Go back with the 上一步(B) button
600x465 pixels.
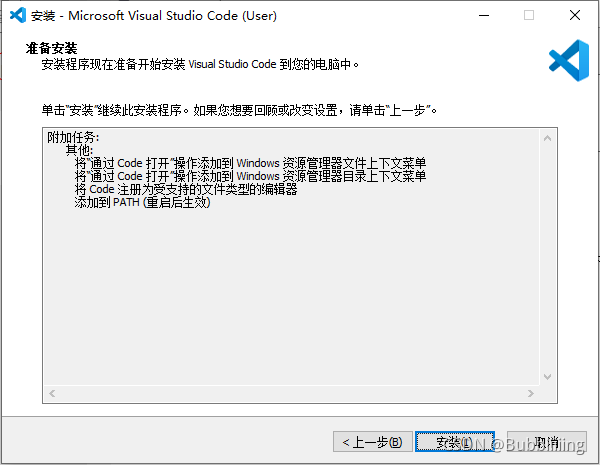point(373,442)
